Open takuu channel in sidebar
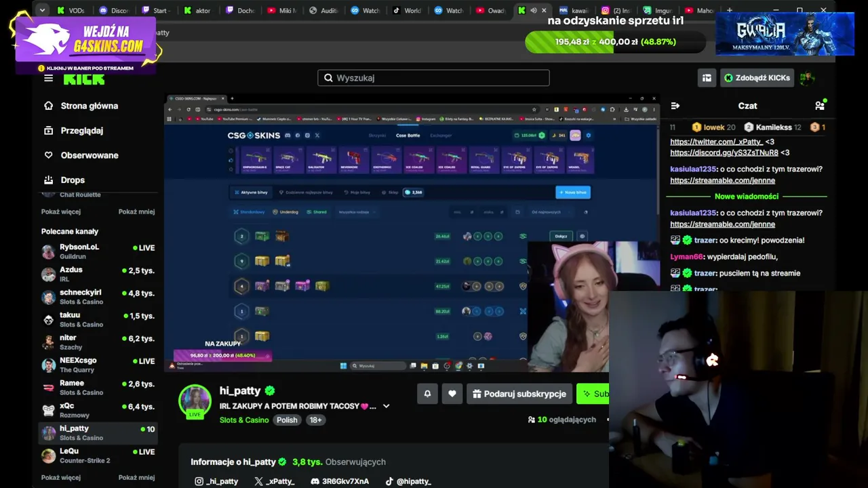 [x=98, y=320]
